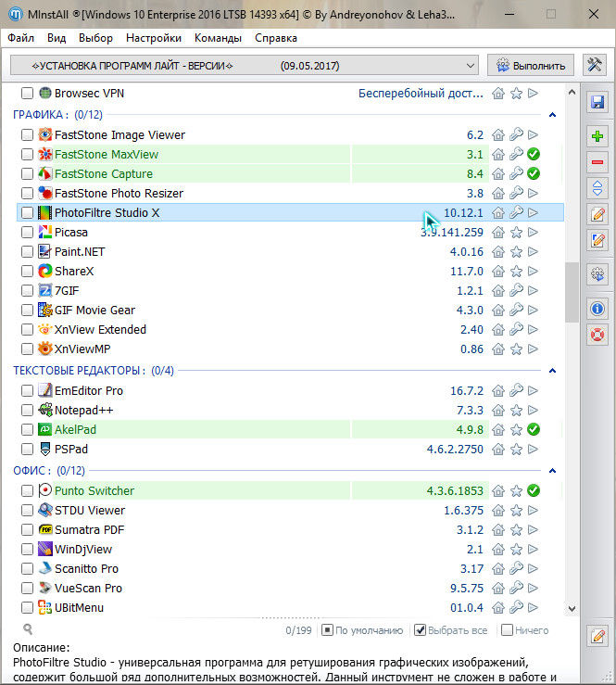The width and height of the screenshot is (616, 685).
Task: Open the home page icon for FastStone Image Viewer
Action: click(498, 135)
